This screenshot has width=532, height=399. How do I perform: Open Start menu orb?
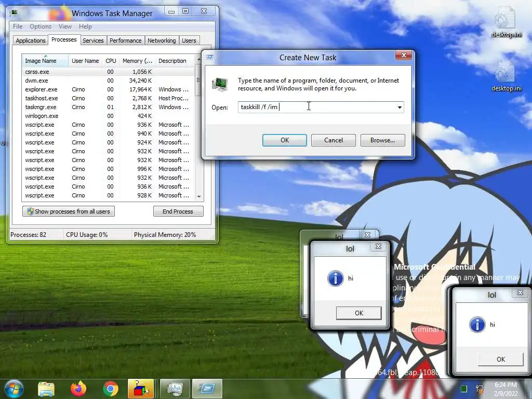coord(13,389)
